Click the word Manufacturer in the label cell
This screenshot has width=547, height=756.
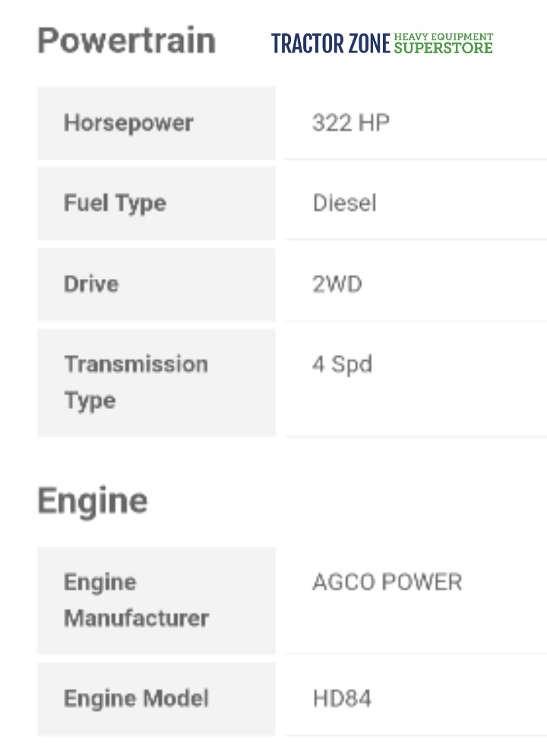click(136, 618)
